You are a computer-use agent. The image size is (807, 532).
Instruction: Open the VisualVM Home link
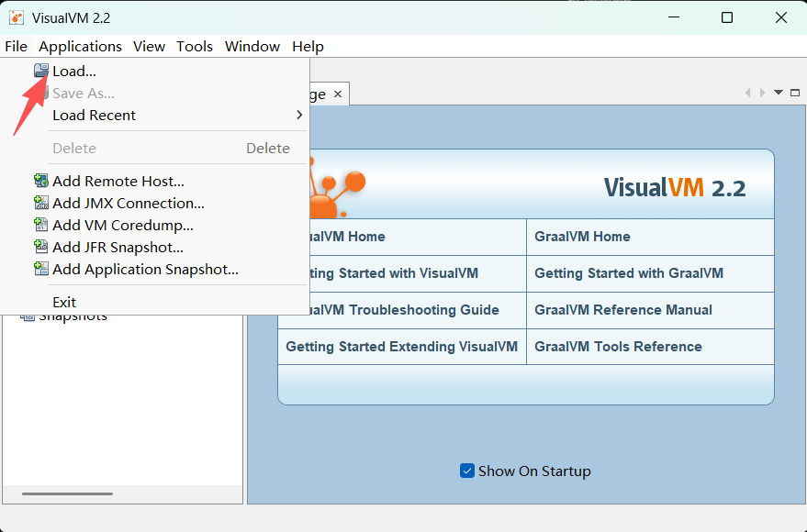tap(347, 237)
